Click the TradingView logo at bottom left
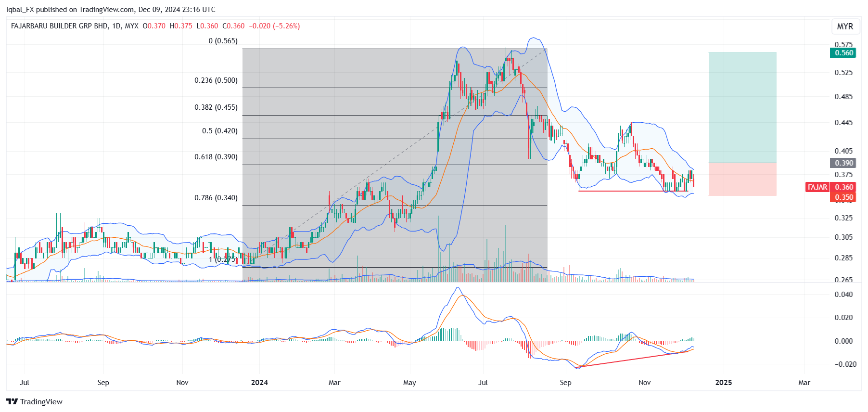This screenshot has height=412, width=868. coord(35,401)
